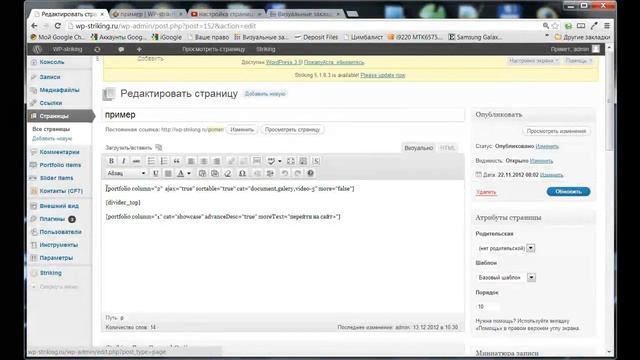The width and height of the screenshot is (640, 360).
Task: Redo the last edit
Action: click(x=298, y=173)
